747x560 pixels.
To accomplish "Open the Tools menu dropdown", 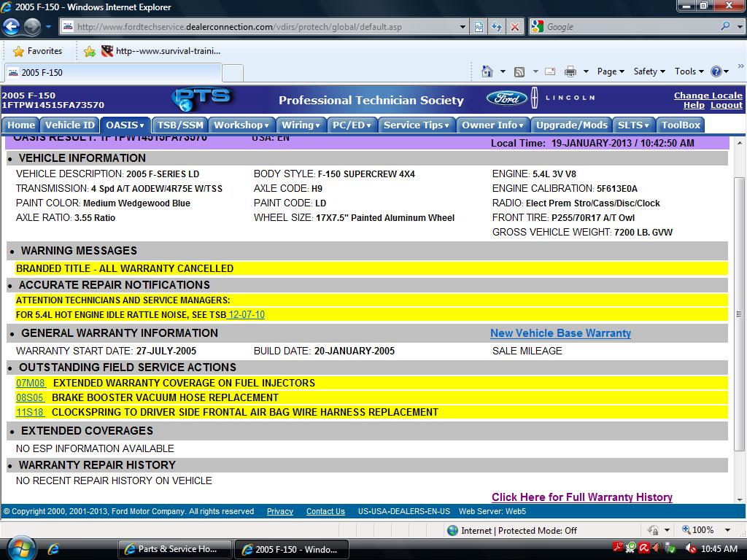I will pos(689,71).
